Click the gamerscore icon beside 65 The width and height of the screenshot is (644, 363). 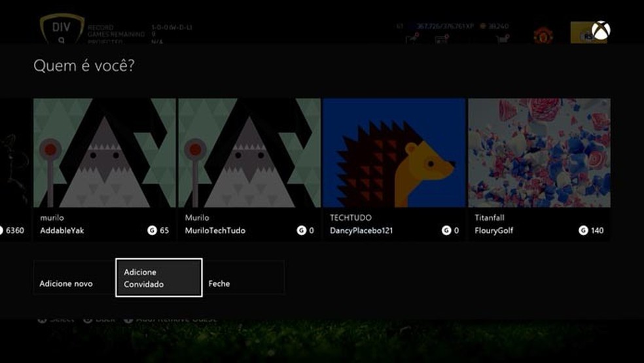[152, 230]
